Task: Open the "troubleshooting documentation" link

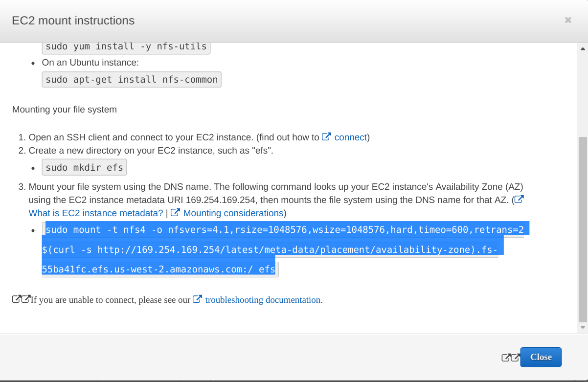Action: tap(263, 299)
